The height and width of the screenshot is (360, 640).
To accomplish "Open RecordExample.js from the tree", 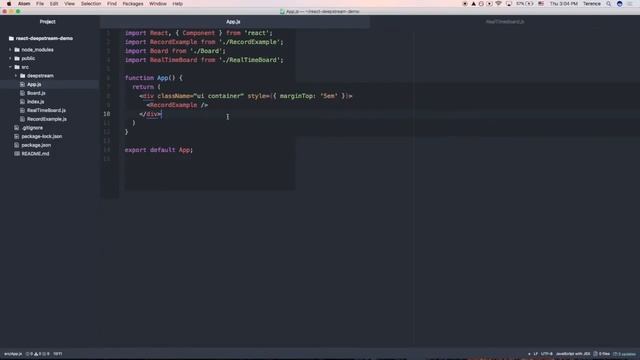I will [x=47, y=119].
